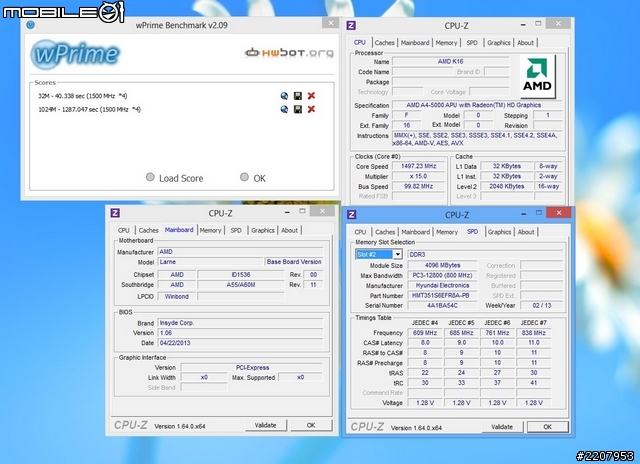Open the Slot #2 memory slot dropdown
640x464 pixels.
click(398, 254)
